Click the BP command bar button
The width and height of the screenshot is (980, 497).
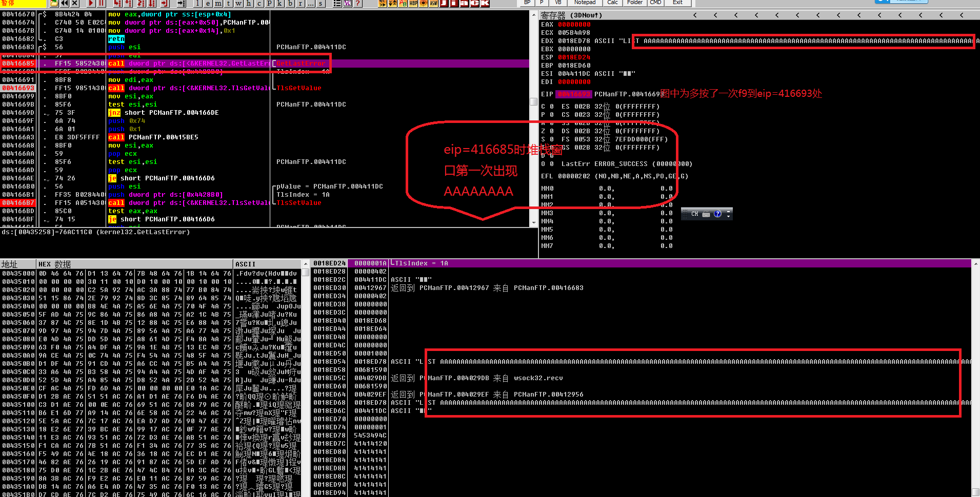pos(527,3)
